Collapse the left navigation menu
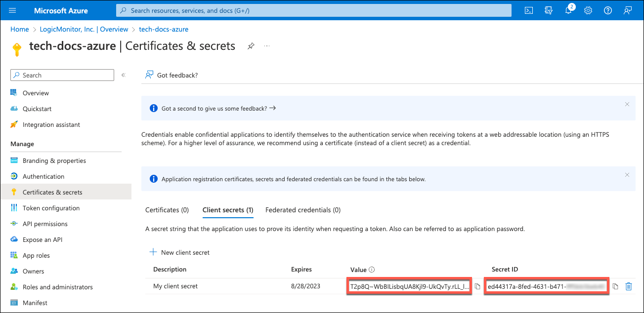Screen dimensions: 644x313 (x=124, y=75)
